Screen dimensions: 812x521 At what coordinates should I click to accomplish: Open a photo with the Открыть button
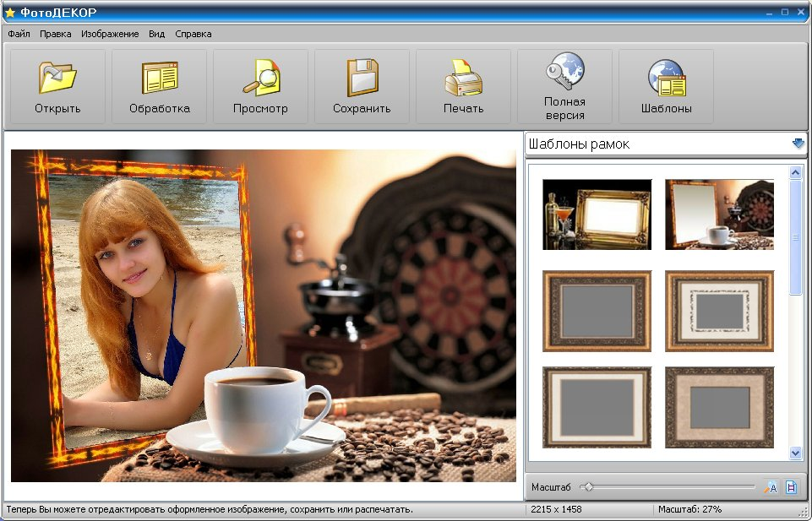tap(57, 86)
